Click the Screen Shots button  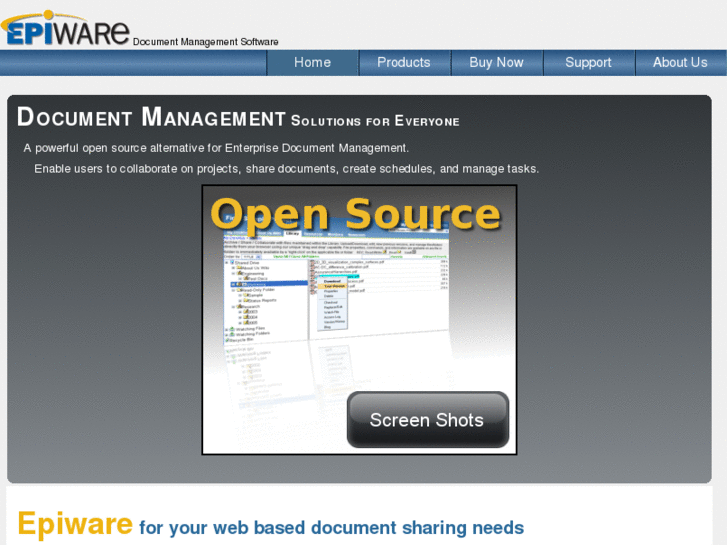(427, 420)
